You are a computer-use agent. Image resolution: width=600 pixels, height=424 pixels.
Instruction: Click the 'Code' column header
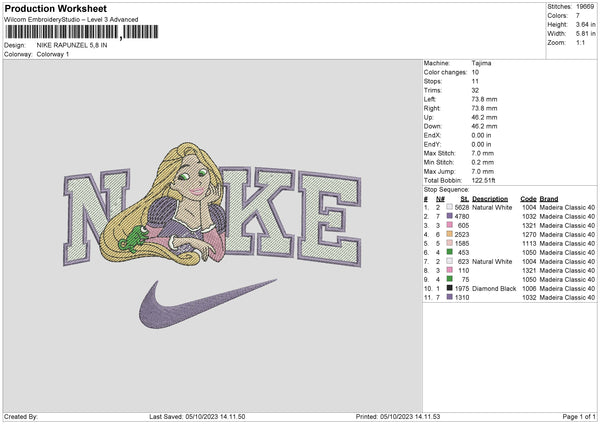528,199
